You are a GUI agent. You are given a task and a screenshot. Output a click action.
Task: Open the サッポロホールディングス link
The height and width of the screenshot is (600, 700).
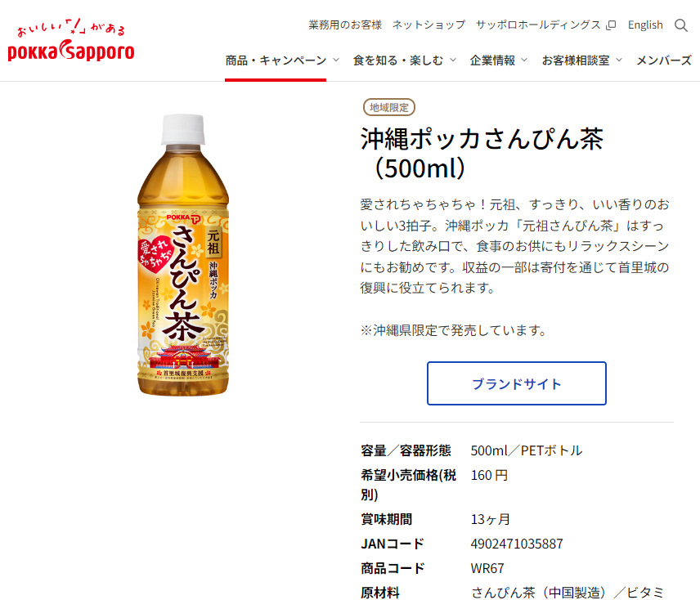click(x=538, y=25)
